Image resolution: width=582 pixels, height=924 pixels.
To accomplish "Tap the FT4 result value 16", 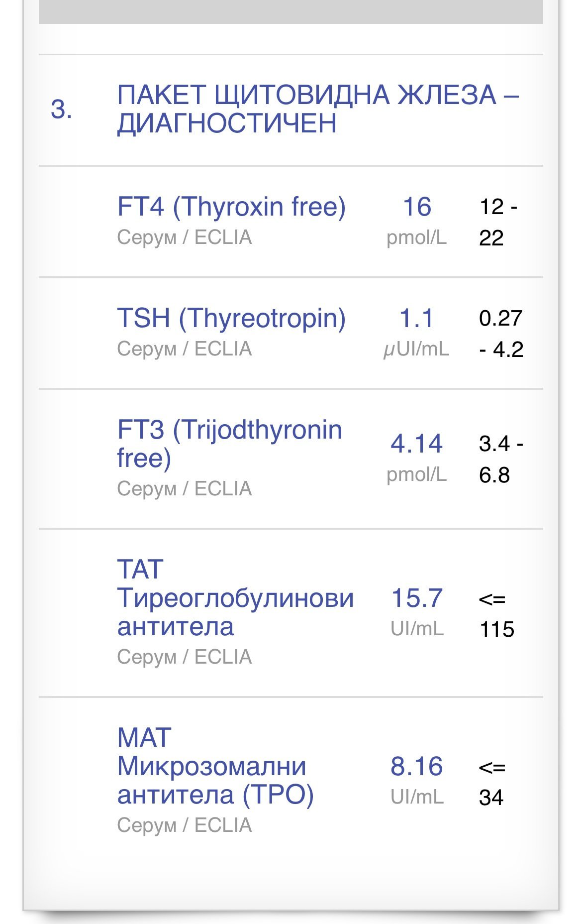I will [417, 206].
